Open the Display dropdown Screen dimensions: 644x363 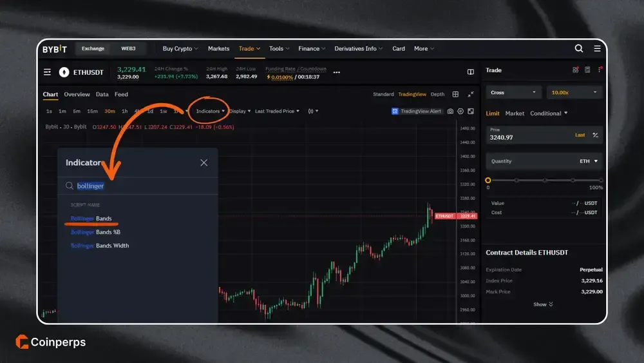pyautogui.click(x=240, y=111)
